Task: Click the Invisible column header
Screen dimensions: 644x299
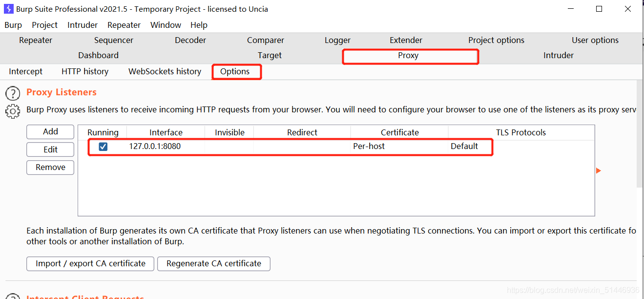Action: point(229,132)
